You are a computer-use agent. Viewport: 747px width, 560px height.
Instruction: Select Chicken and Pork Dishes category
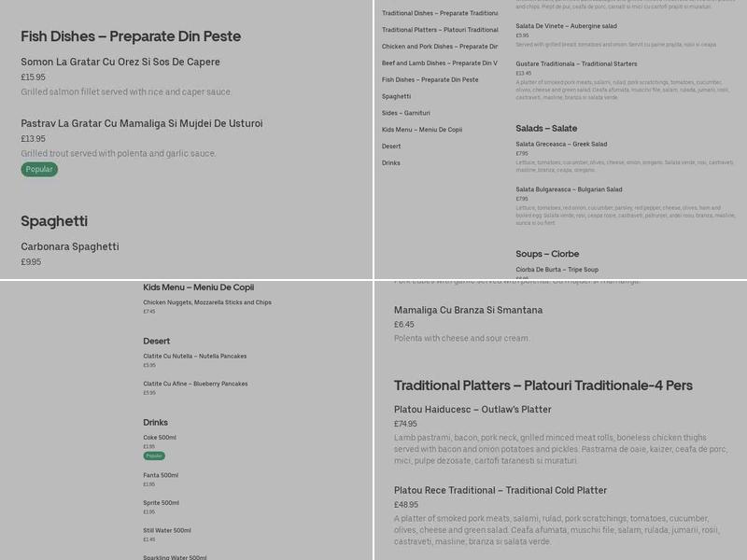439,47
